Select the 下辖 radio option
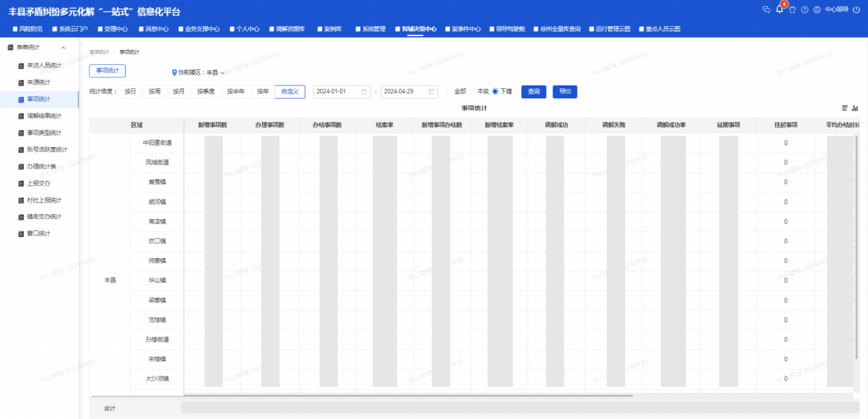Screen dimensions: 868x419 (496, 92)
